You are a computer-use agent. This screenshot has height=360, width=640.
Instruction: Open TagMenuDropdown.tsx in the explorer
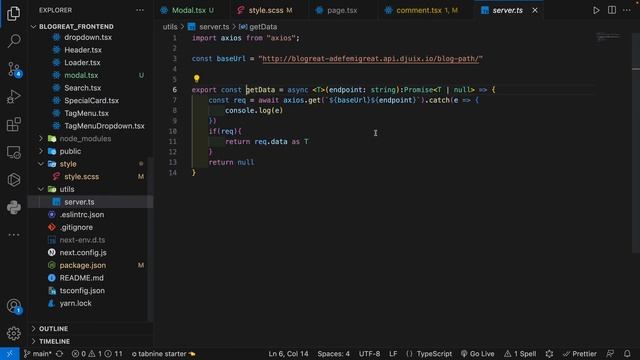(x=104, y=126)
